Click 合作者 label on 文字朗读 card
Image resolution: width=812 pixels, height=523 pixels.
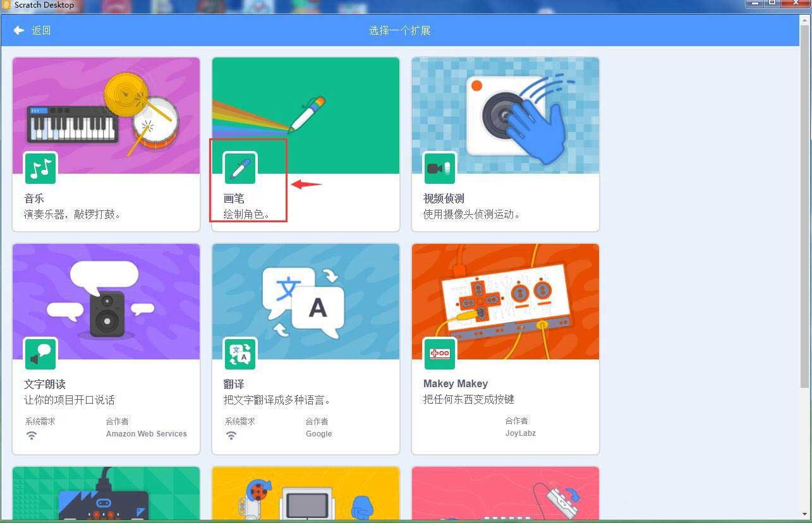point(118,421)
